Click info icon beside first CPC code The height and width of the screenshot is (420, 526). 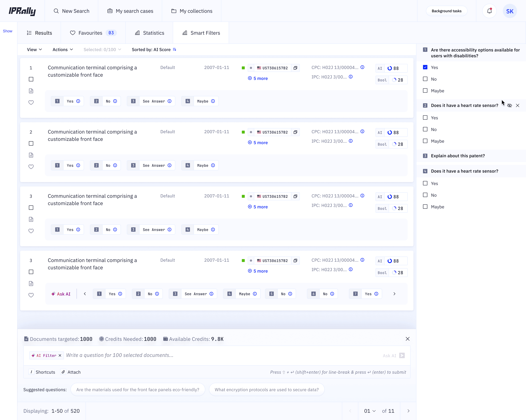[x=362, y=67]
